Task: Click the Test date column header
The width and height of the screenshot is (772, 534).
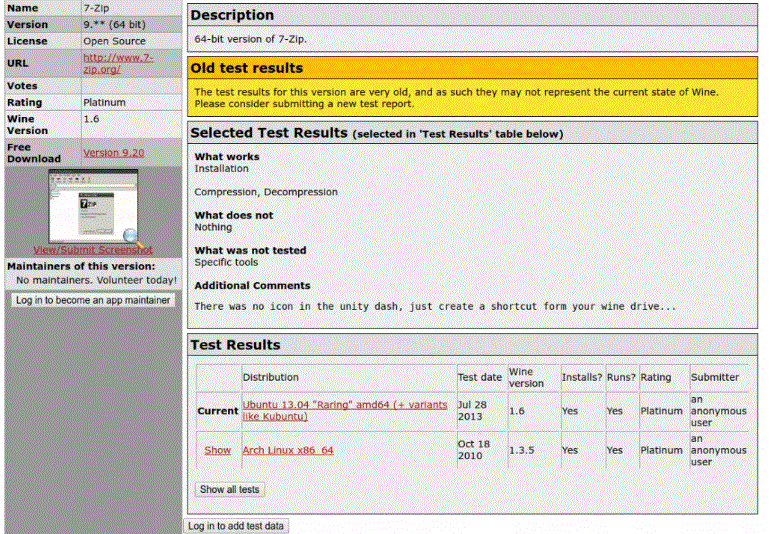Action: coord(480,377)
